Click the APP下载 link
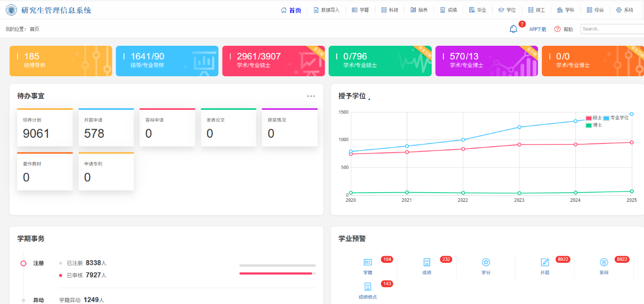 [x=537, y=29]
